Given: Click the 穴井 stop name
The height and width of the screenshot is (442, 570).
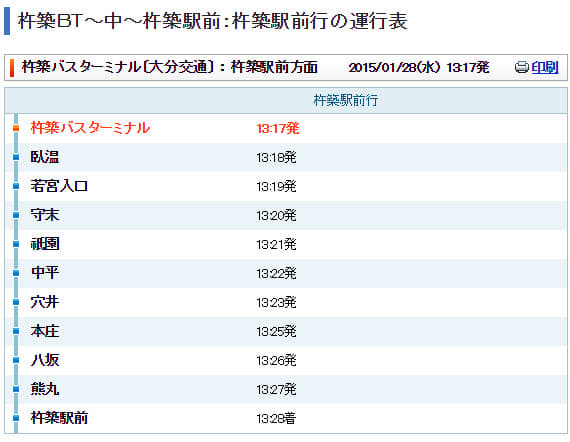Looking at the screenshot, I should (45, 302).
